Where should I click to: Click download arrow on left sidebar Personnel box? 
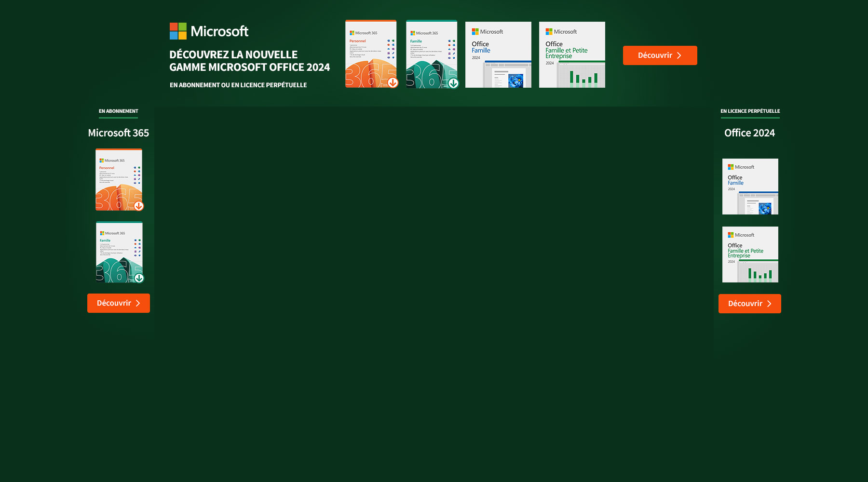coord(139,206)
